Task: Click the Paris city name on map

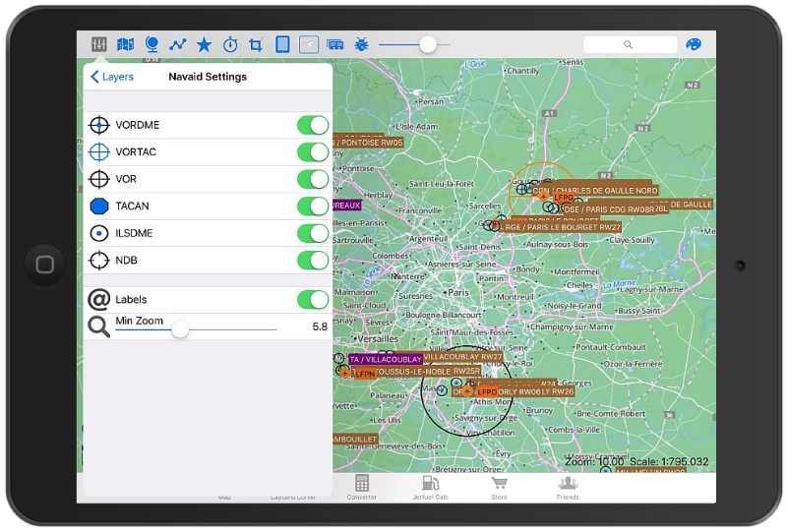Action: (458, 293)
